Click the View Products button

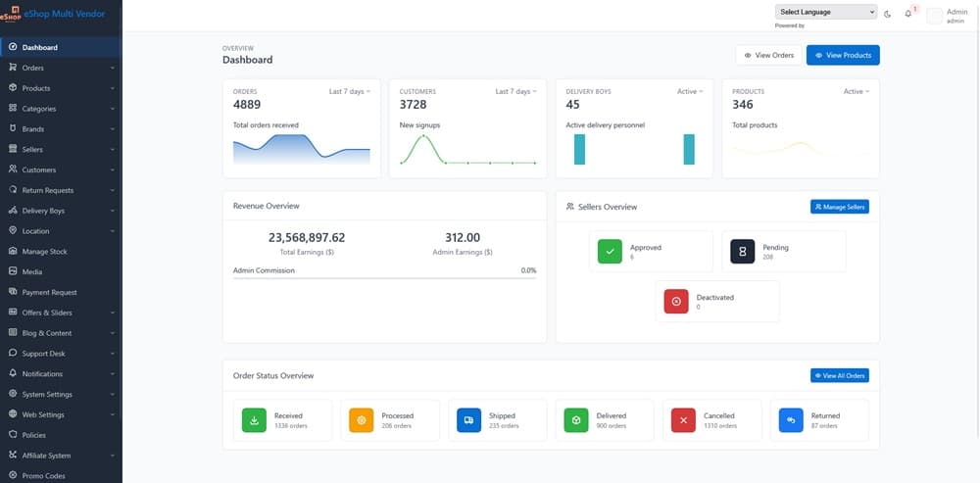pyautogui.click(x=843, y=55)
